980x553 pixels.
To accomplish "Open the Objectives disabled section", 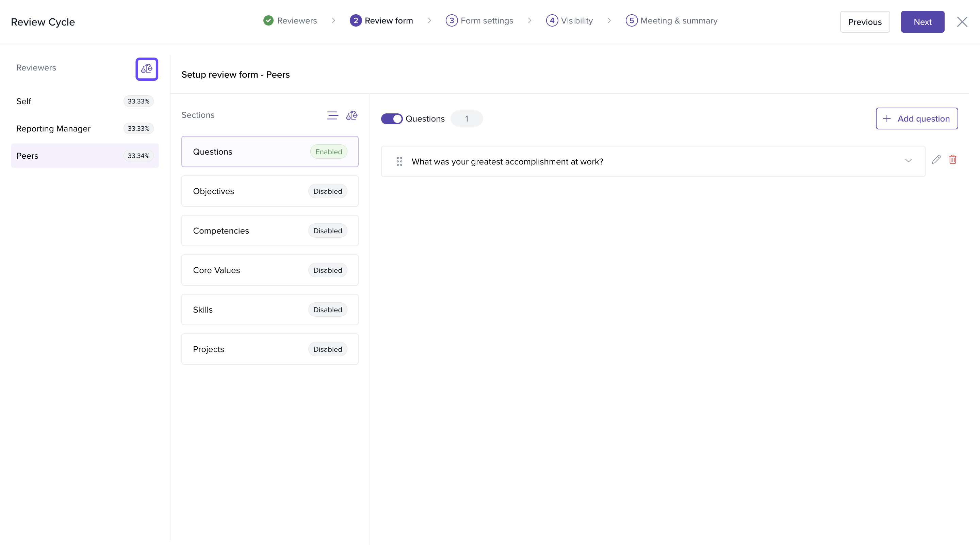I will [x=270, y=191].
